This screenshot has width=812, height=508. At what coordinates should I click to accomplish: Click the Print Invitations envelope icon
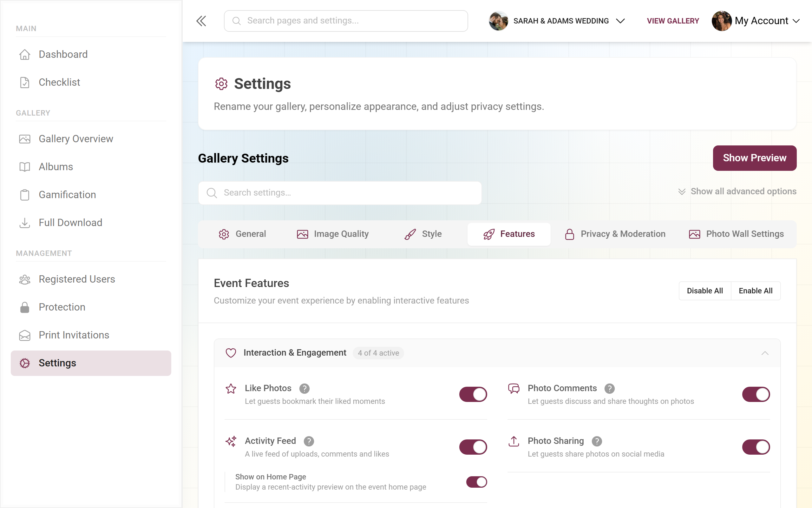pos(24,335)
